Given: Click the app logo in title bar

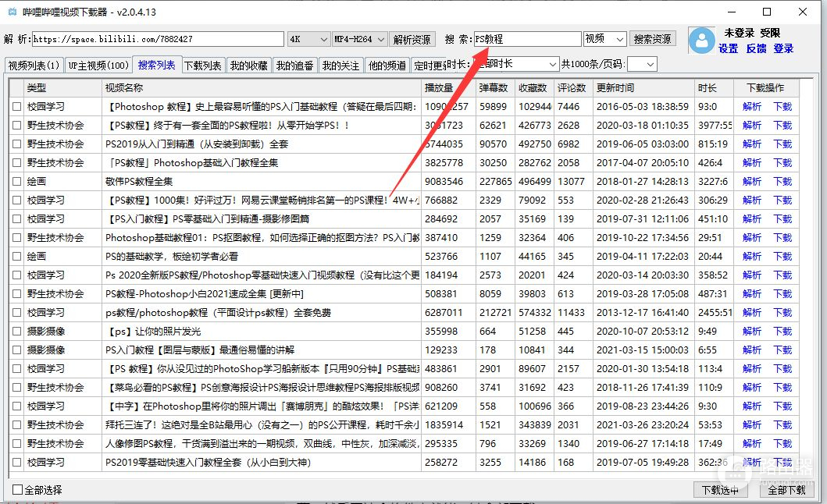Looking at the screenshot, I should (12, 12).
